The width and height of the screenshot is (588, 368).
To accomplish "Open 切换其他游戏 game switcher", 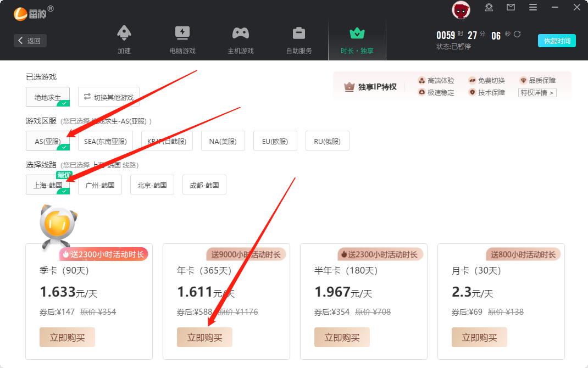I will [109, 97].
